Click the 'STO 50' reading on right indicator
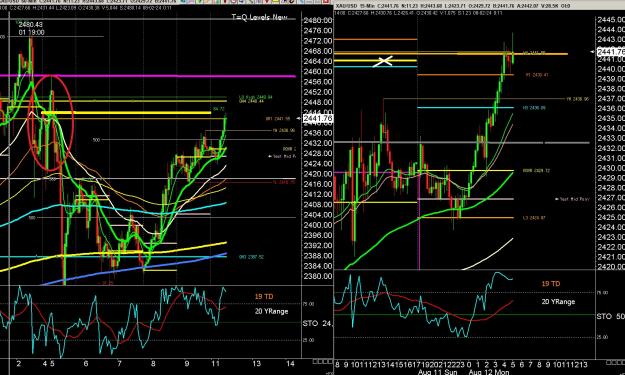 pyautogui.click(x=610, y=316)
